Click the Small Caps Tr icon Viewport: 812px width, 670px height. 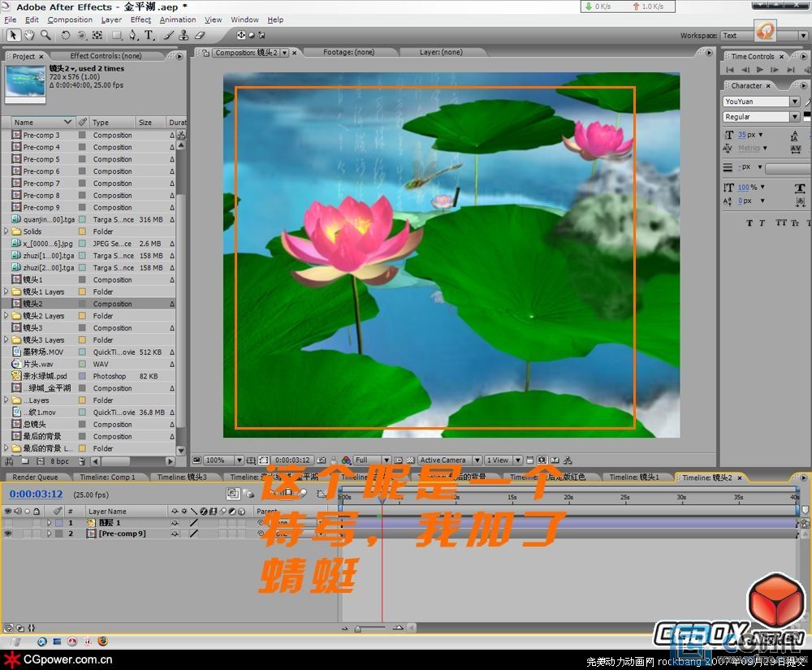pyautogui.click(x=796, y=223)
